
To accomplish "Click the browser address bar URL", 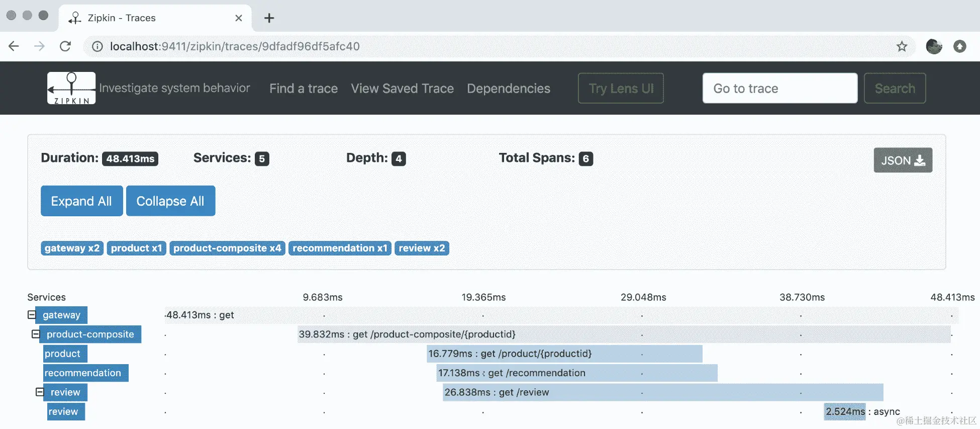I will click(x=235, y=46).
